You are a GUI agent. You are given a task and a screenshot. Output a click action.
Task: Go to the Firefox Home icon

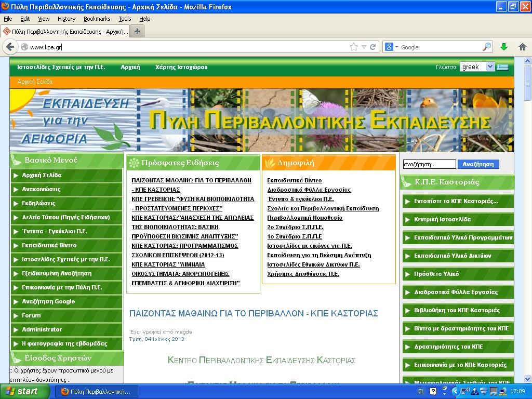[523, 47]
